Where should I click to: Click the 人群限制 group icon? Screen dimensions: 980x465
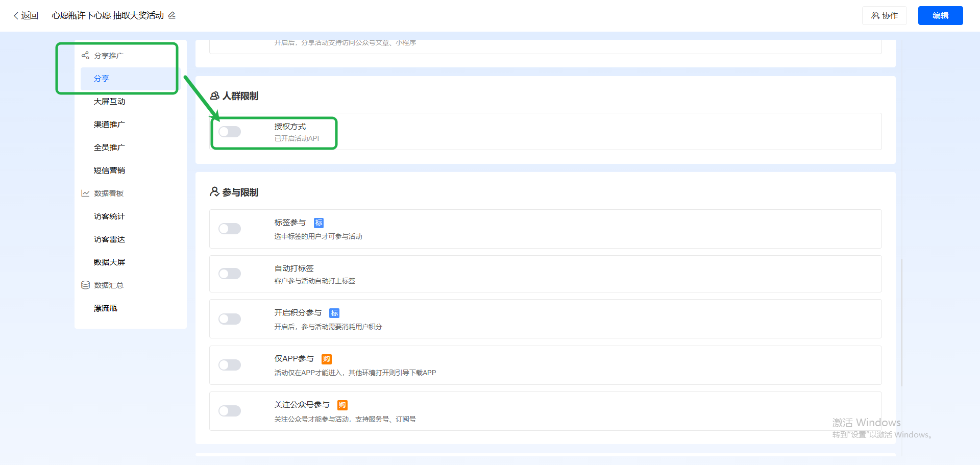point(215,96)
